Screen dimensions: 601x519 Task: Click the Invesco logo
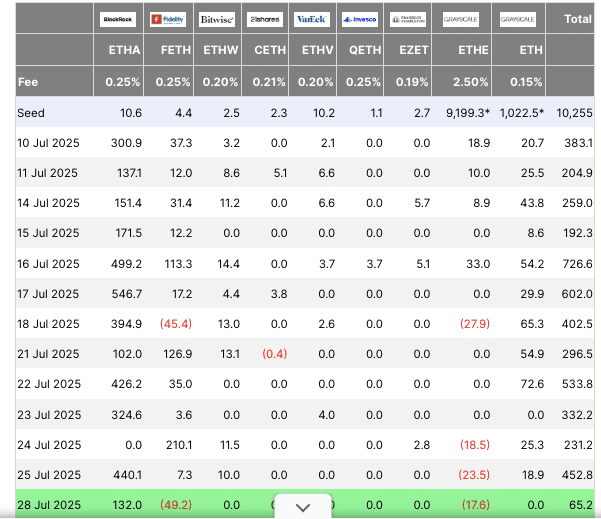359,19
